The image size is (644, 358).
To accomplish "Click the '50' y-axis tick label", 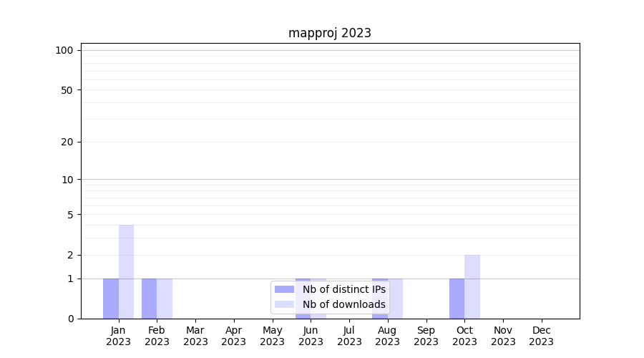I will pos(67,90).
